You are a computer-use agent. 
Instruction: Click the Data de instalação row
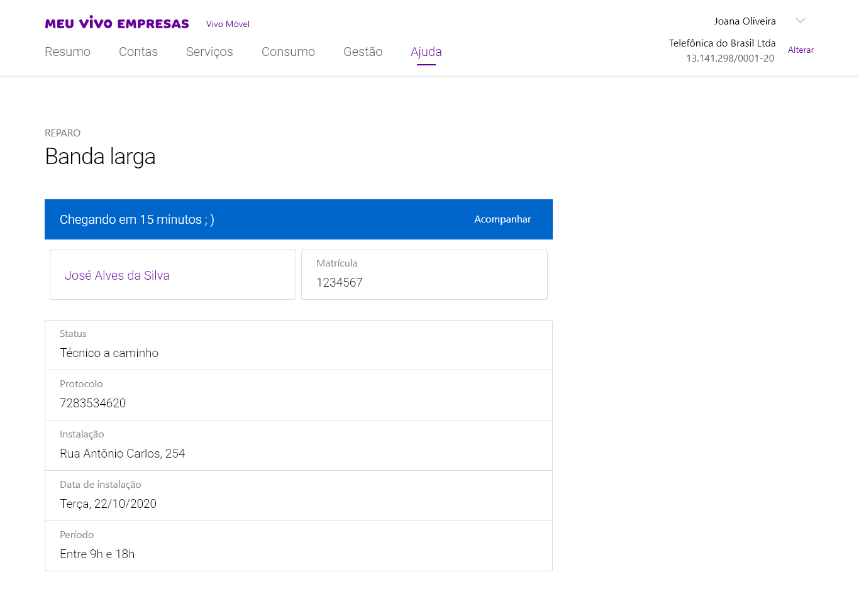[x=298, y=496]
